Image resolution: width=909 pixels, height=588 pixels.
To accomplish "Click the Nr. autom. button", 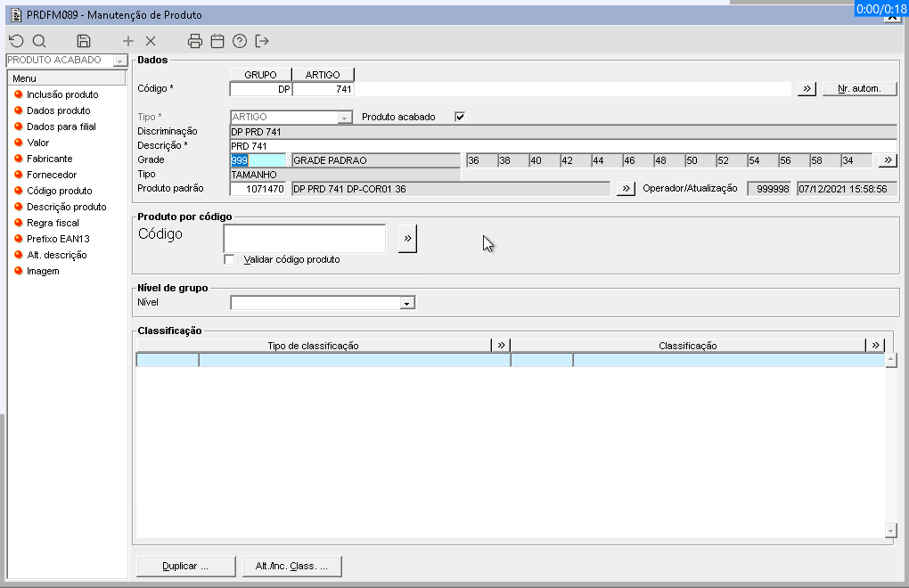I will coord(859,88).
